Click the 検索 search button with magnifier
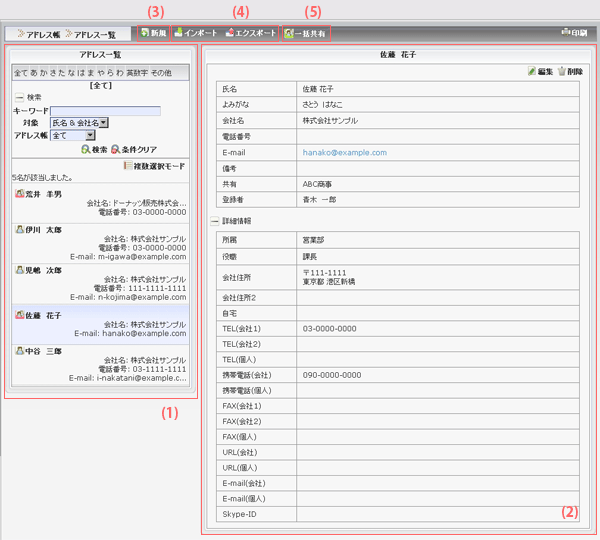The height and width of the screenshot is (540, 600). click(94, 149)
